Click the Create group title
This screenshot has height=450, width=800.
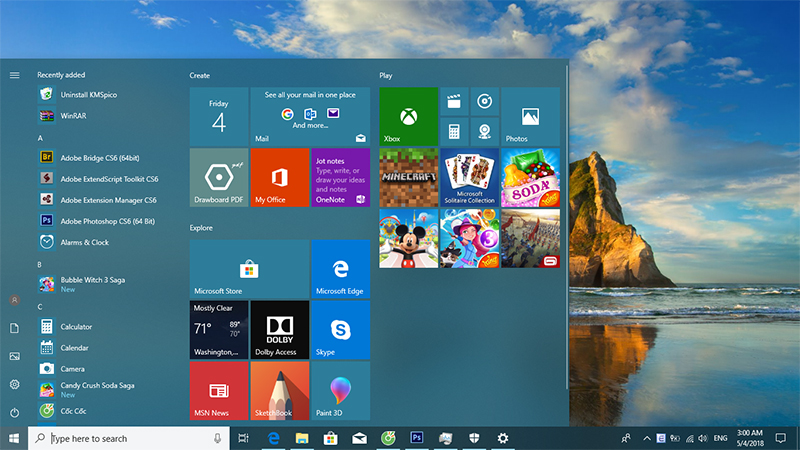(x=199, y=75)
